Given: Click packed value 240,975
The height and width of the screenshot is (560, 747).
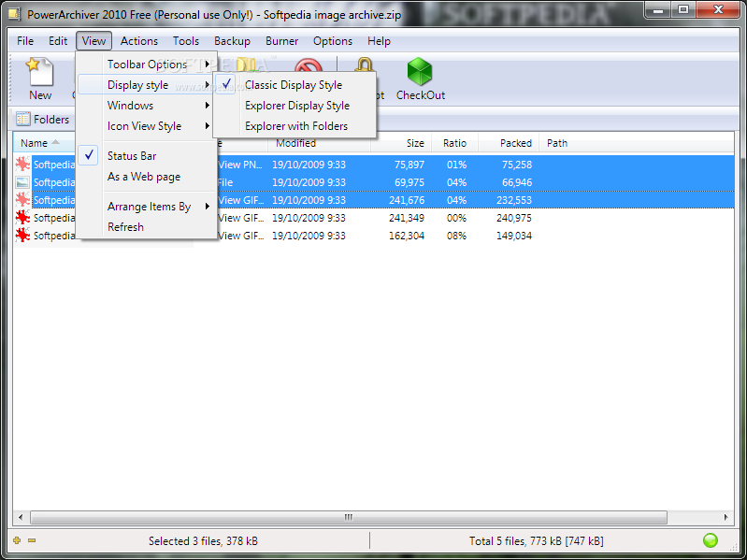Looking at the screenshot, I should [514, 218].
